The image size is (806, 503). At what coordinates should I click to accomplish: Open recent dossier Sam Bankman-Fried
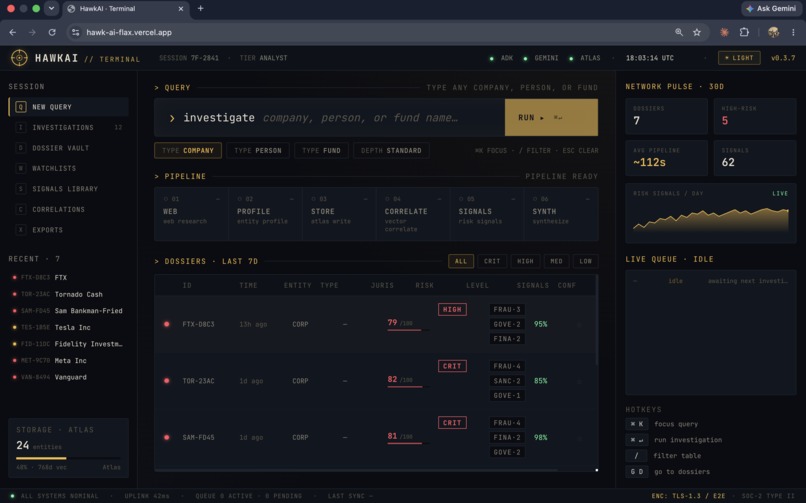click(x=68, y=311)
